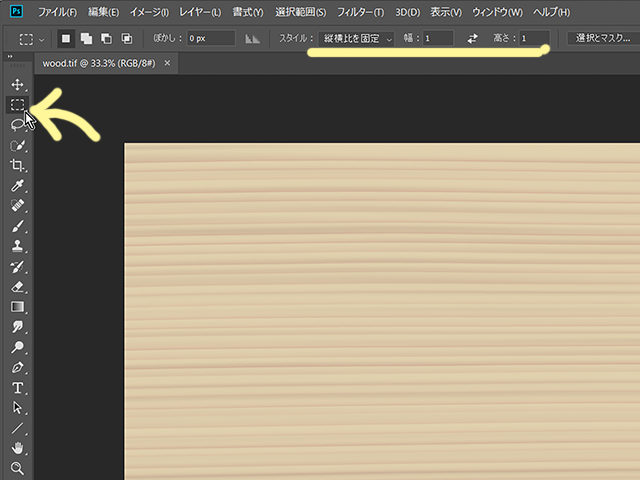Screen dimensions: 640x480
Task: Choose Intersect with Selection mode
Action: (x=127, y=39)
